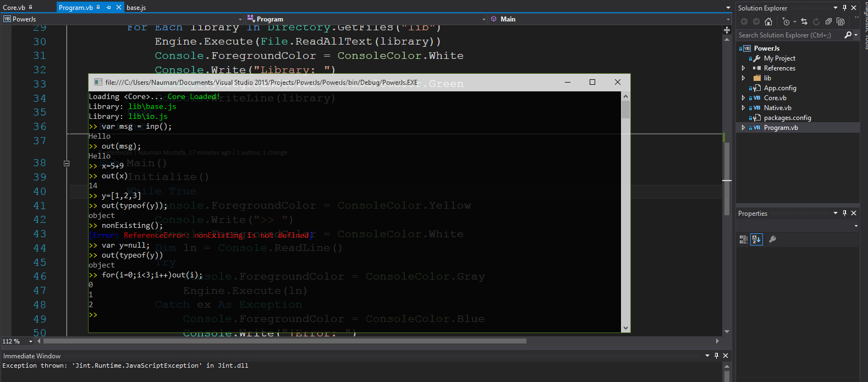Minimize the PowerJs console window
The width and height of the screenshot is (868, 382).
click(568, 82)
